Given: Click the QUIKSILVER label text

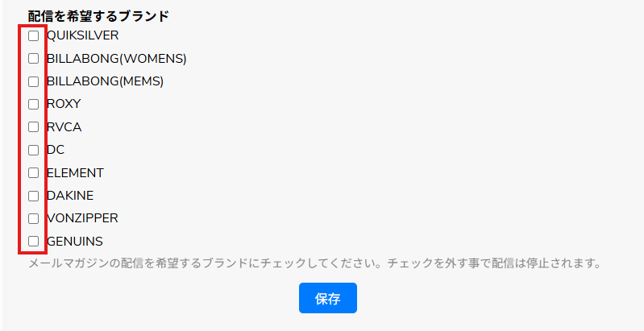Looking at the screenshot, I should (x=83, y=35).
